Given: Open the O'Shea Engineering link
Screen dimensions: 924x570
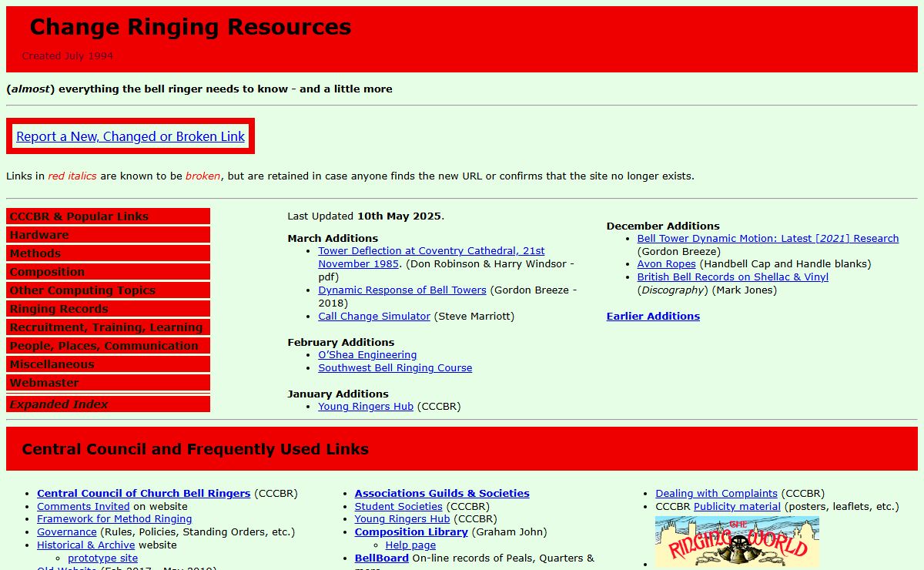Looking at the screenshot, I should [367, 354].
